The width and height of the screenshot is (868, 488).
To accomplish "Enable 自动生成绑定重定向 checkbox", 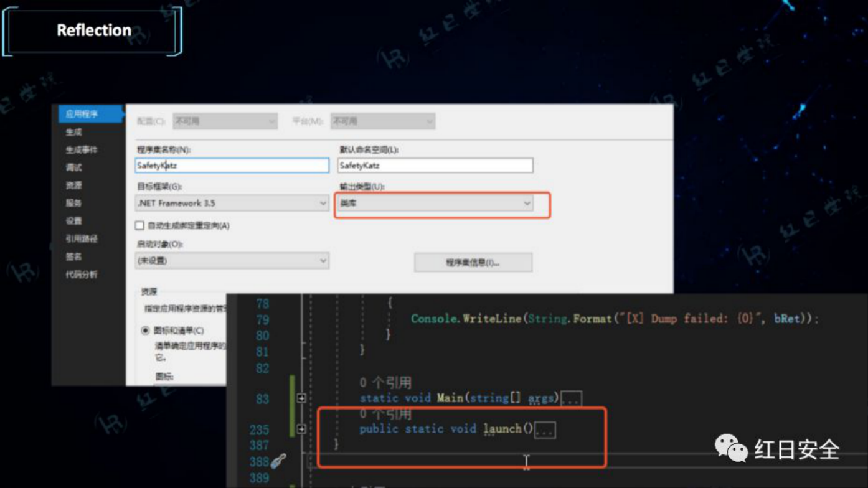I will (139, 226).
